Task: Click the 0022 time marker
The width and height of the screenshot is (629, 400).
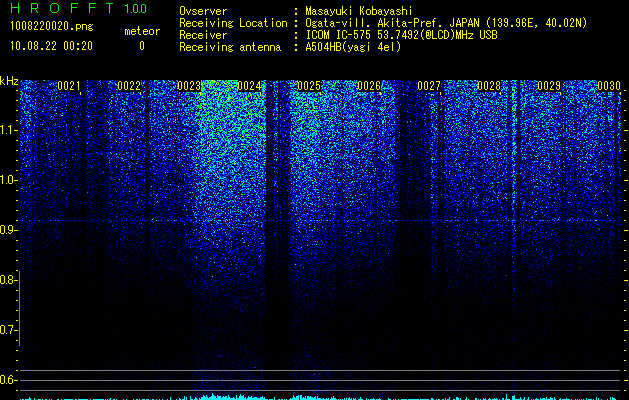Action: click(x=129, y=86)
